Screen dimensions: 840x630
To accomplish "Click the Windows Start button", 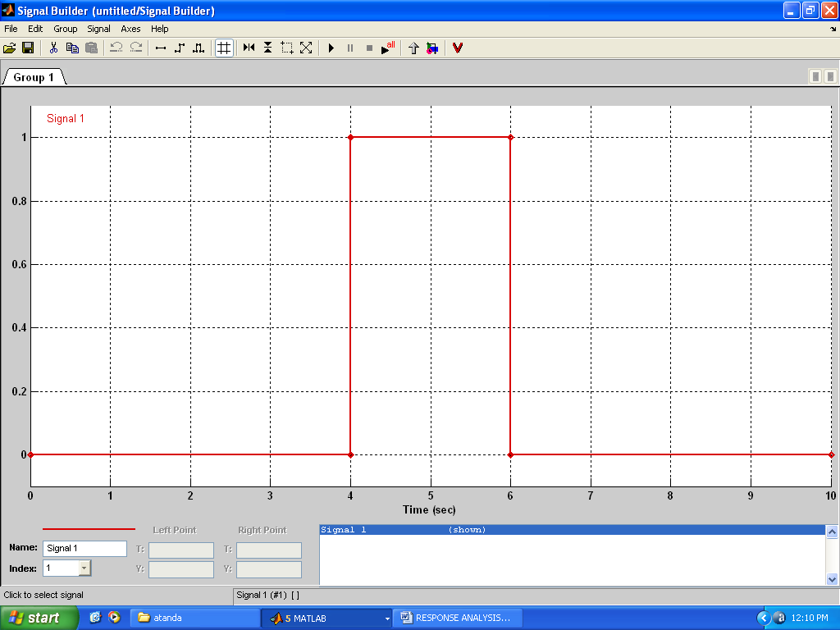I will point(39,618).
